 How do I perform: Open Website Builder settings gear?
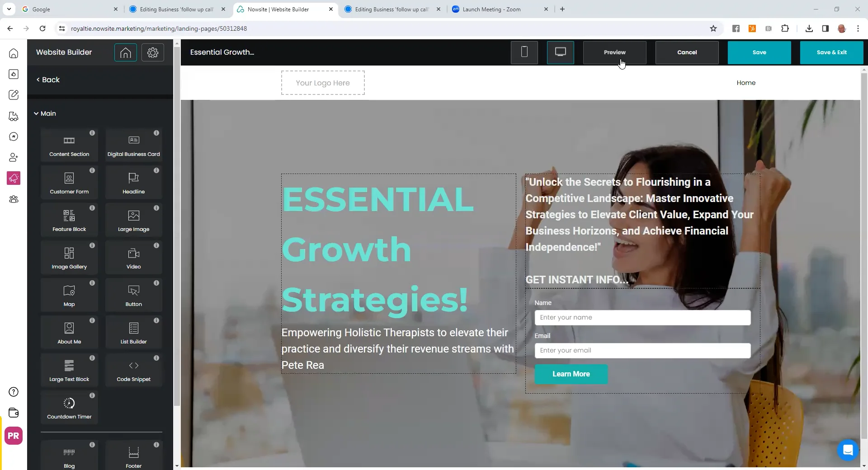tap(153, 52)
